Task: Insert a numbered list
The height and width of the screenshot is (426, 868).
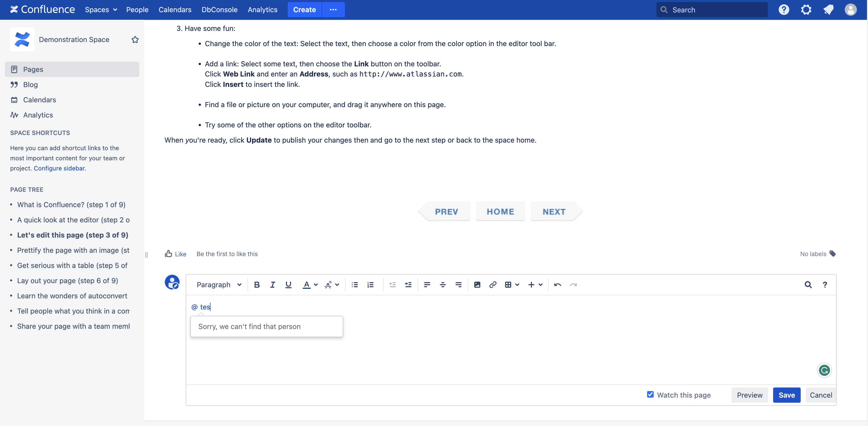Action: pos(370,285)
